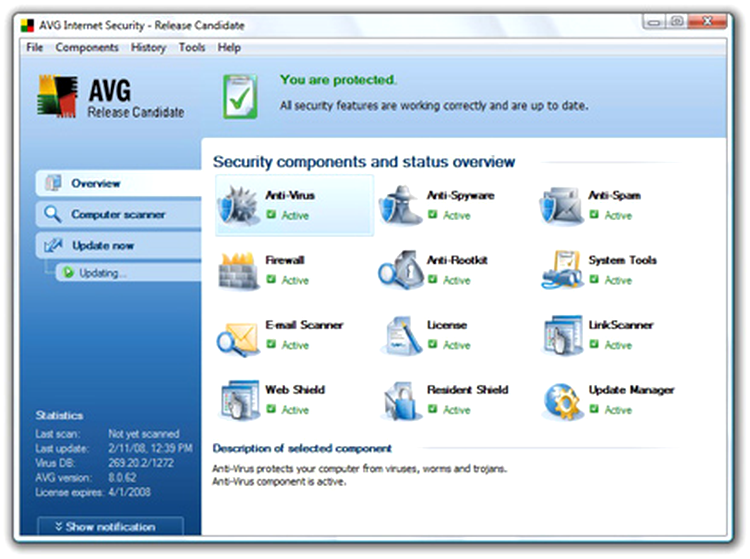Click the Web Shield label
Viewport: 750px width, 559px height.
(295, 389)
